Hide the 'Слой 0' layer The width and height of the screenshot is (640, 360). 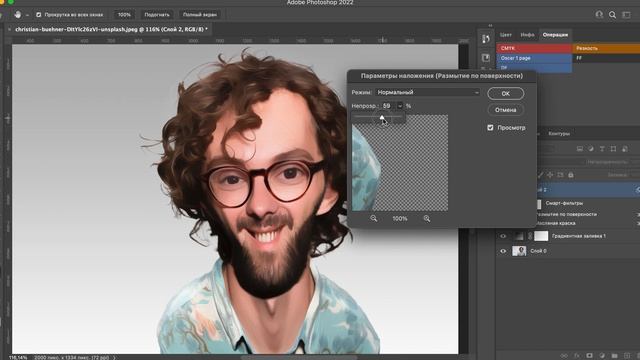point(503,251)
